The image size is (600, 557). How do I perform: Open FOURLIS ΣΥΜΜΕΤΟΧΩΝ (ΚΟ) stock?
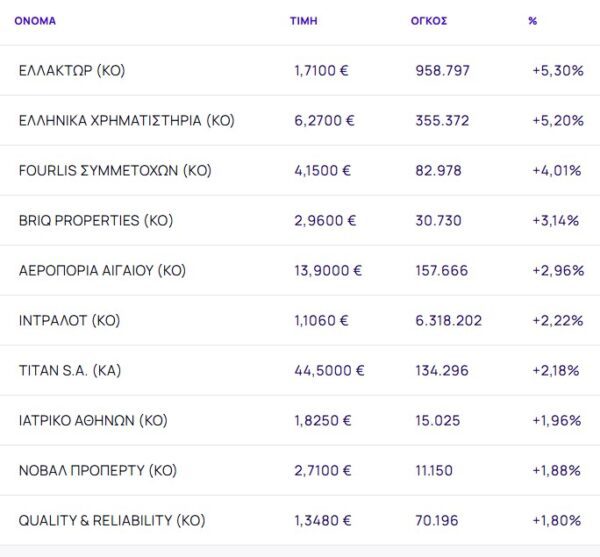(x=115, y=171)
